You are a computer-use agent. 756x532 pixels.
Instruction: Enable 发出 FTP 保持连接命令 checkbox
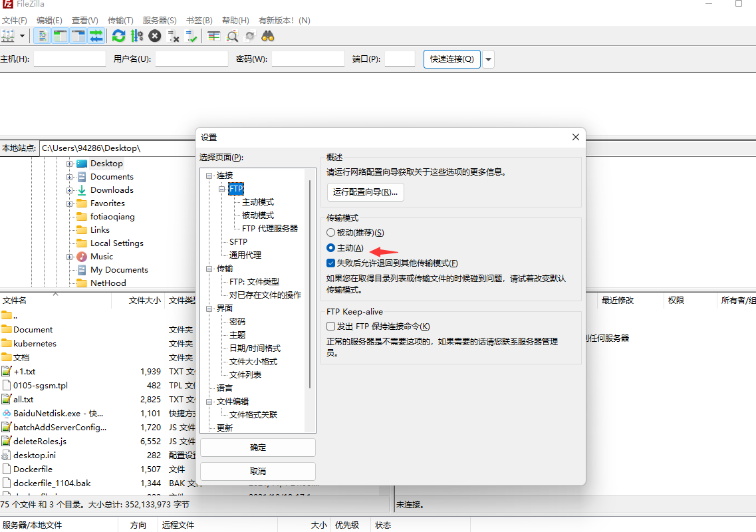331,327
